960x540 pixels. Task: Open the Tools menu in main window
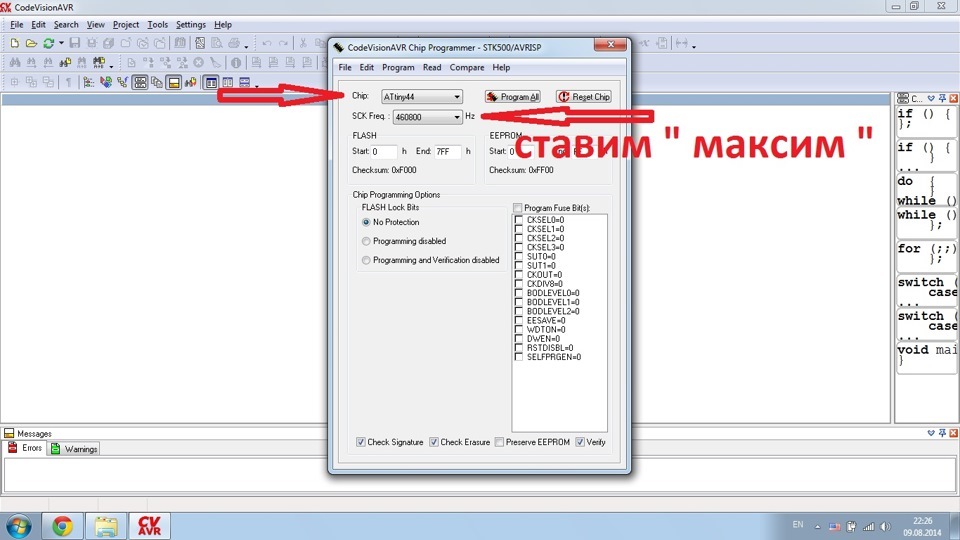157,24
